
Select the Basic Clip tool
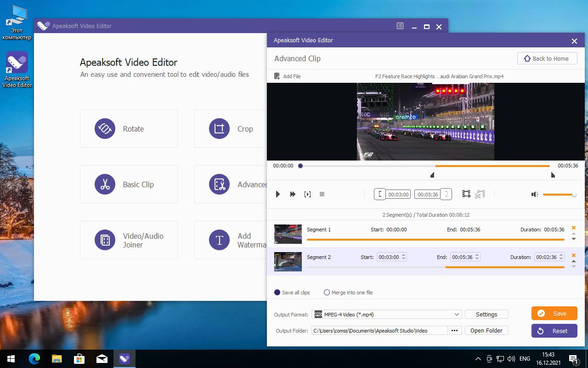coord(129,184)
